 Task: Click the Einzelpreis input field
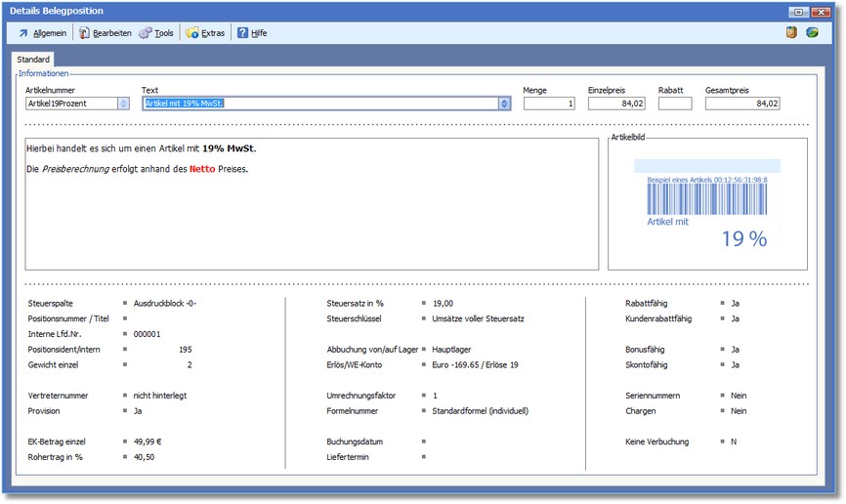[616, 104]
